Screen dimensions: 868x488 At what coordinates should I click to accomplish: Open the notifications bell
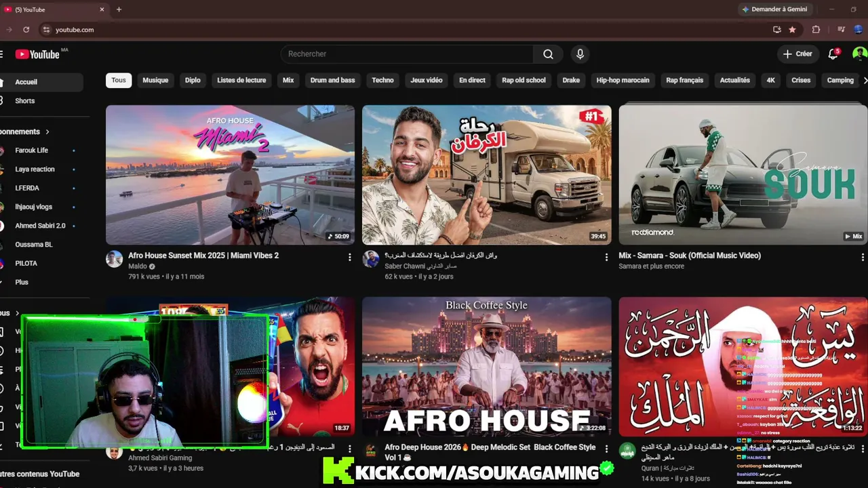pos(833,54)
